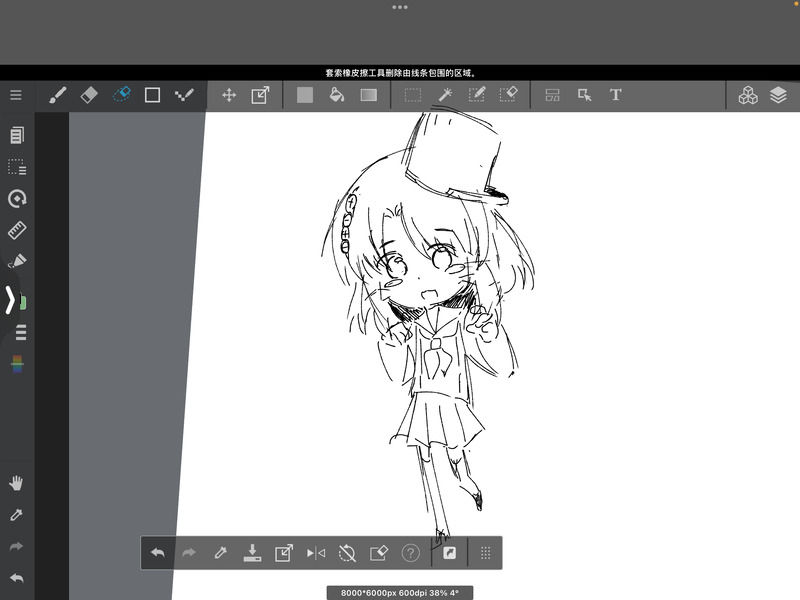
Task: Select the dot pen tool
Action: coord(184,95)
